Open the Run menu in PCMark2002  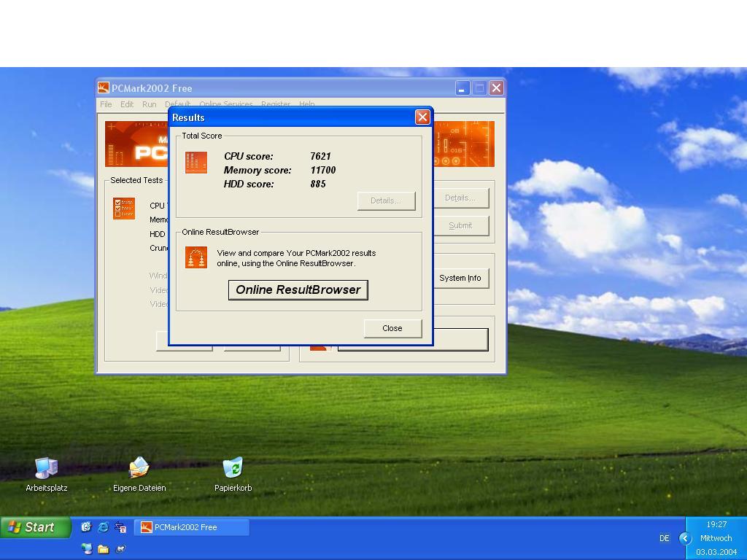coord(149,104)
